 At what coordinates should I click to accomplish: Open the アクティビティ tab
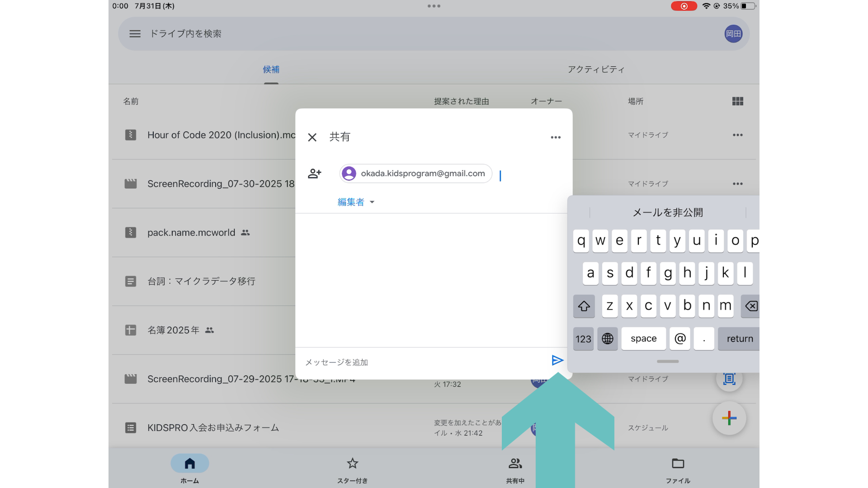pos(596,70)
